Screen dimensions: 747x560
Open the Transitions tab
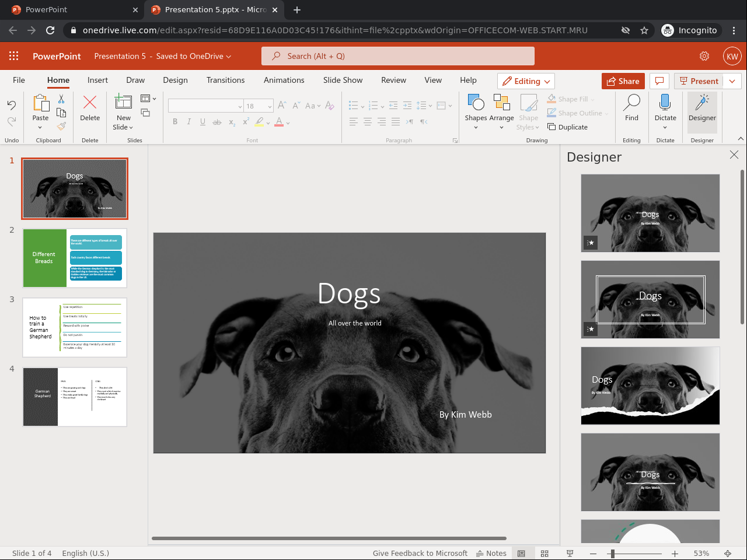tap(225, 80)
